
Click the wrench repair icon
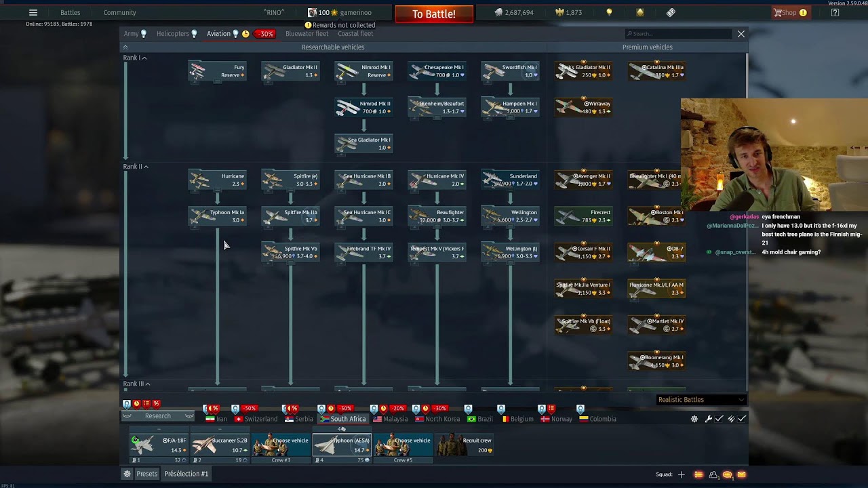(708, 419)
